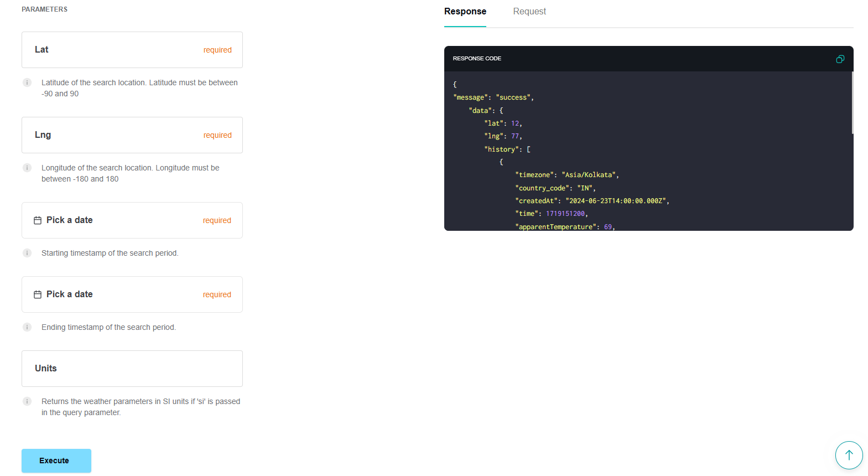Click the info icon beside the Units description
The image size is (868, 476).
click(27, 401)
